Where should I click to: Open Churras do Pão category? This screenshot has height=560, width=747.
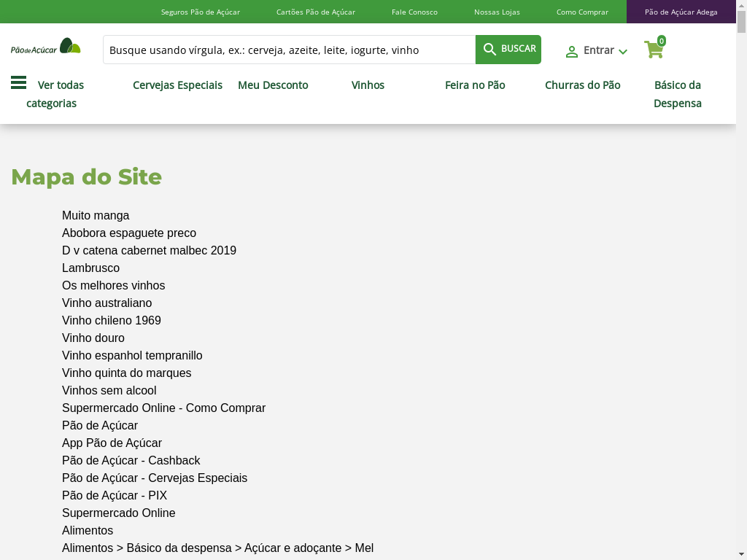[582, 85]
